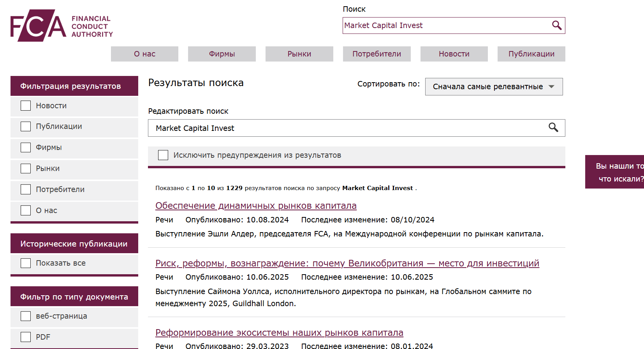Check the Новости filter checkbox
Image resolution: width=644 pixels, height=349 pixels.
point(26,106)
